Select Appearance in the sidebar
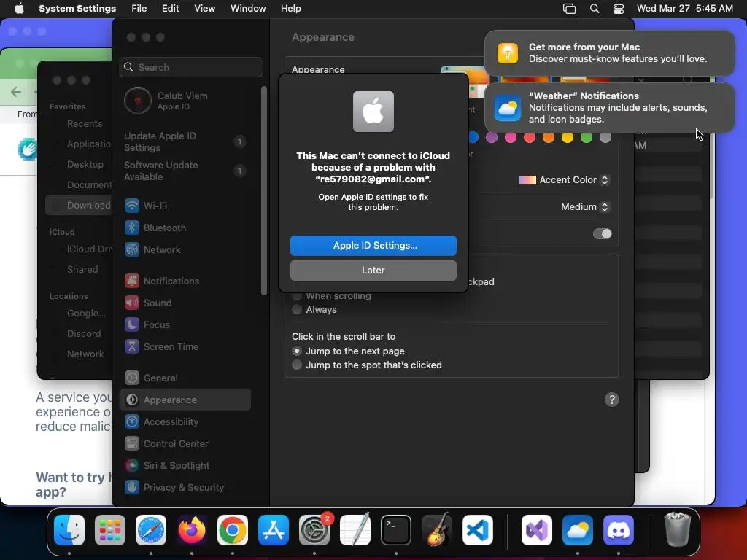This screenshot has width=747, height=560. pyautogui.click(x=186, y=400)
